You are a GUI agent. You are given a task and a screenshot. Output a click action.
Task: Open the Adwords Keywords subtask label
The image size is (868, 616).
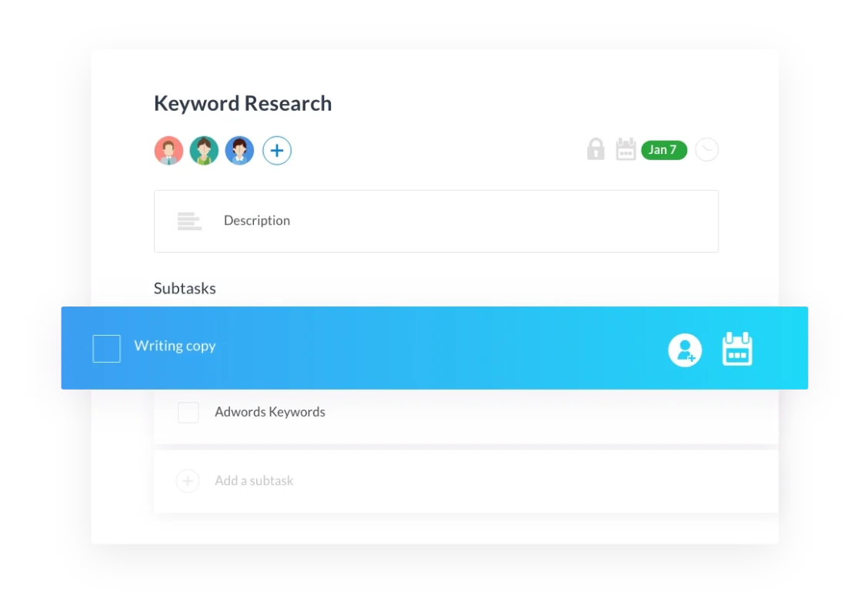pos(269,412)
